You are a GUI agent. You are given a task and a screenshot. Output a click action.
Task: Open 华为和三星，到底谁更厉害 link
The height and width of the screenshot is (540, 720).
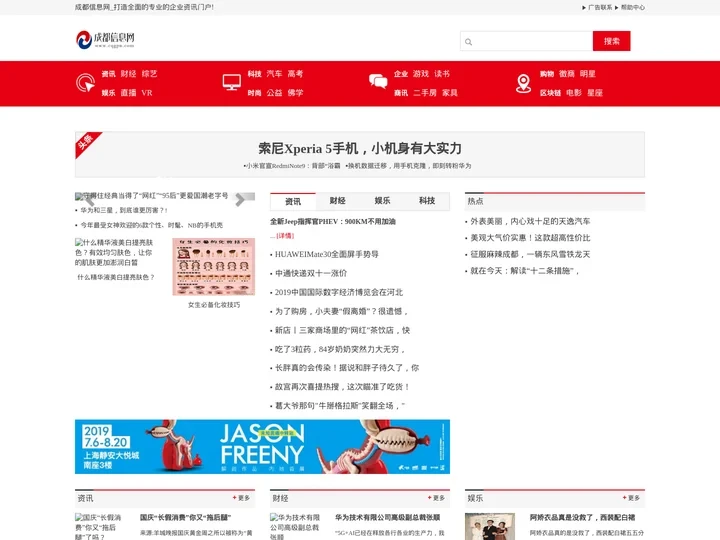[x=124, y=210]
